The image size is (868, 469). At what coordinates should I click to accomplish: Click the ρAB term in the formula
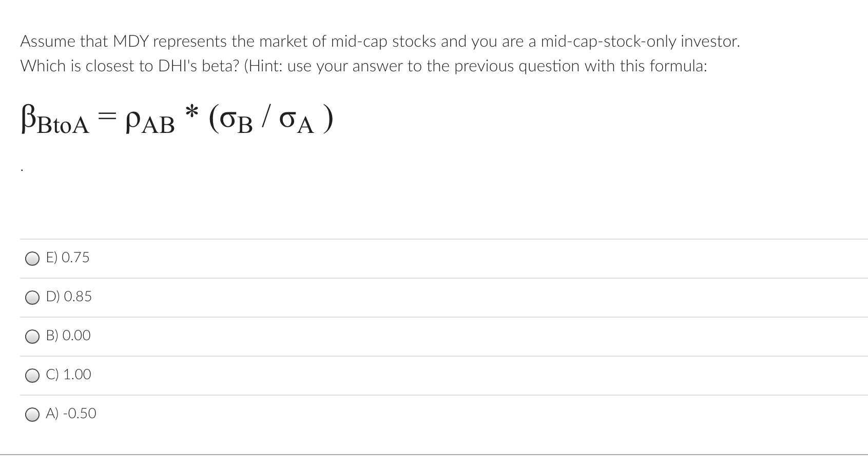click(150, 122)
